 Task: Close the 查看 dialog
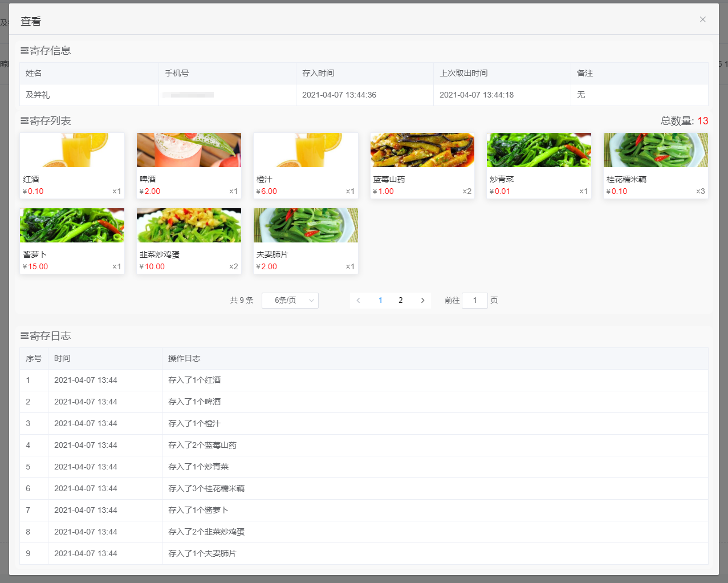[x=702, y=19]
